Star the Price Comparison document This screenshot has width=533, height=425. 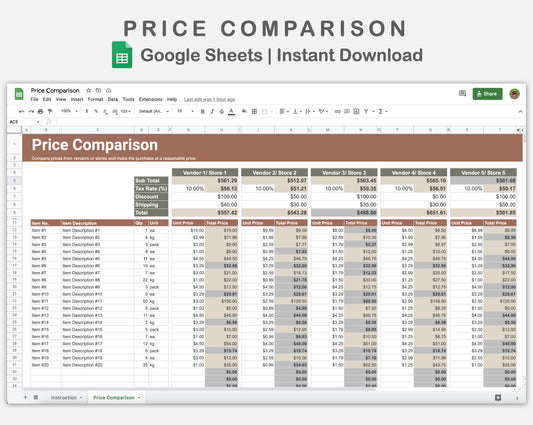88,90
